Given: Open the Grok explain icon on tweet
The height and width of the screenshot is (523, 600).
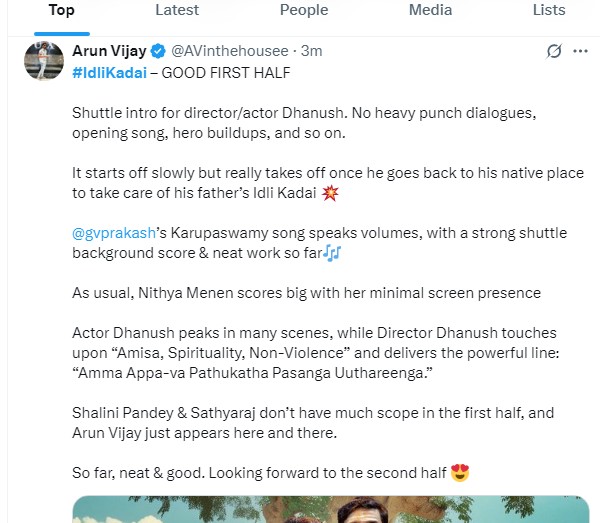Looking at the screenshot, I should click(x=554, y=51).
